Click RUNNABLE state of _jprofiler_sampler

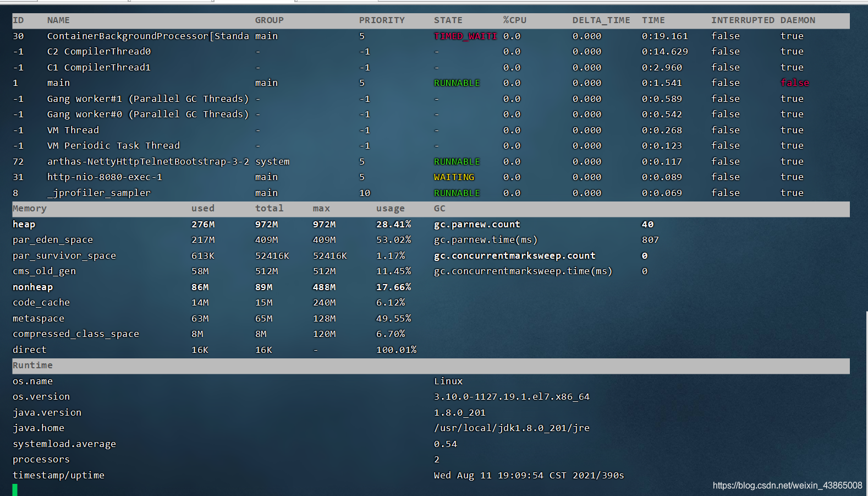point(457,193)
